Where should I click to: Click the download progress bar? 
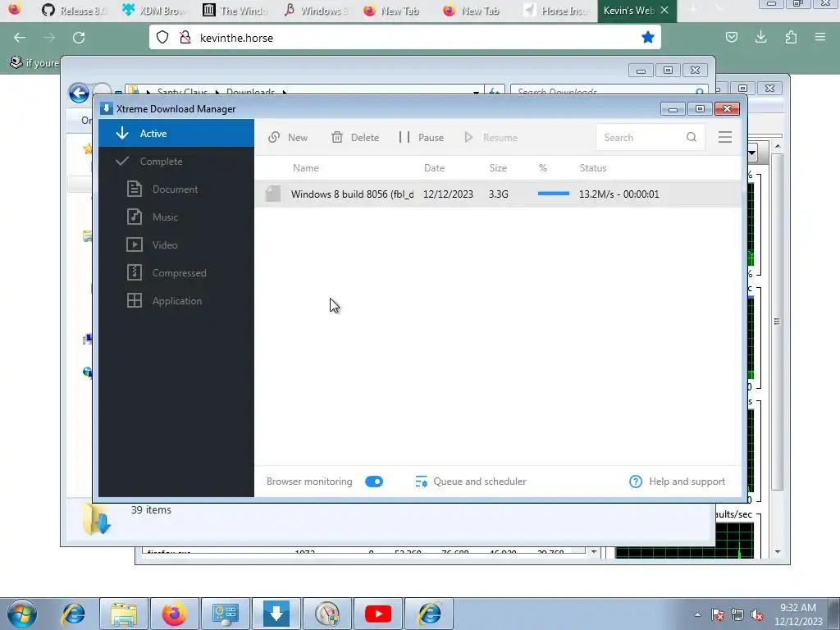554,194
